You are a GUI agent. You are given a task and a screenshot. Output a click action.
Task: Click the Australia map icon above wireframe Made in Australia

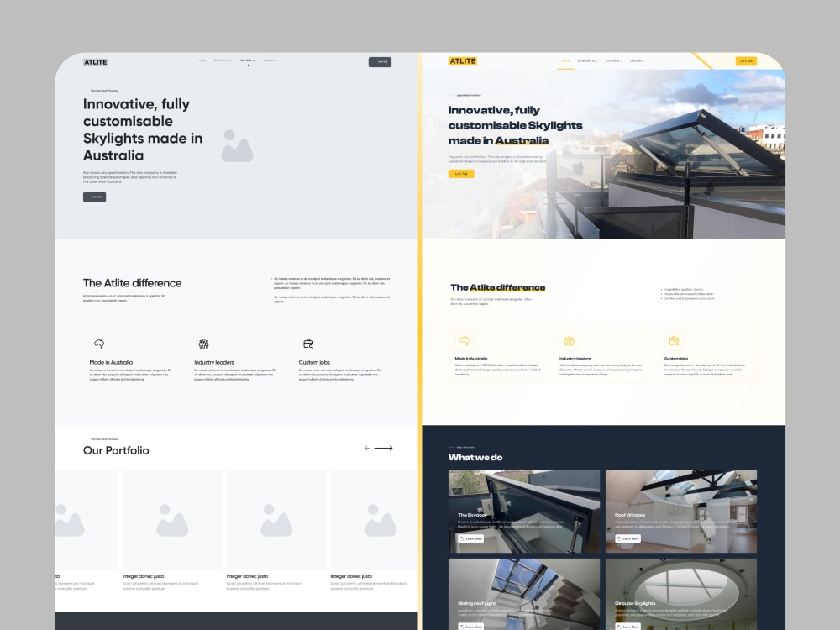click(x=99, y=344)
